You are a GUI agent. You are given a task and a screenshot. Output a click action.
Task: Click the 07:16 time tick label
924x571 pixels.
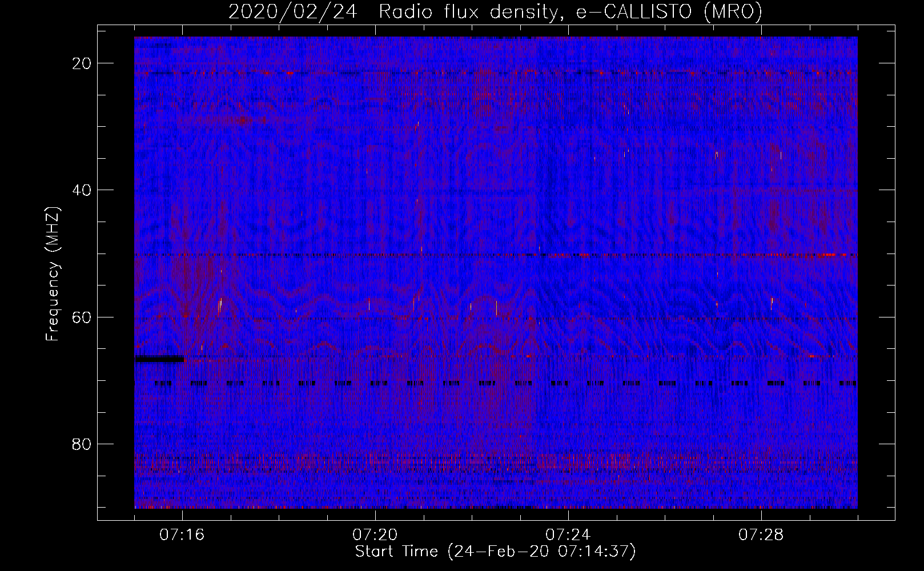coord(182,535)
